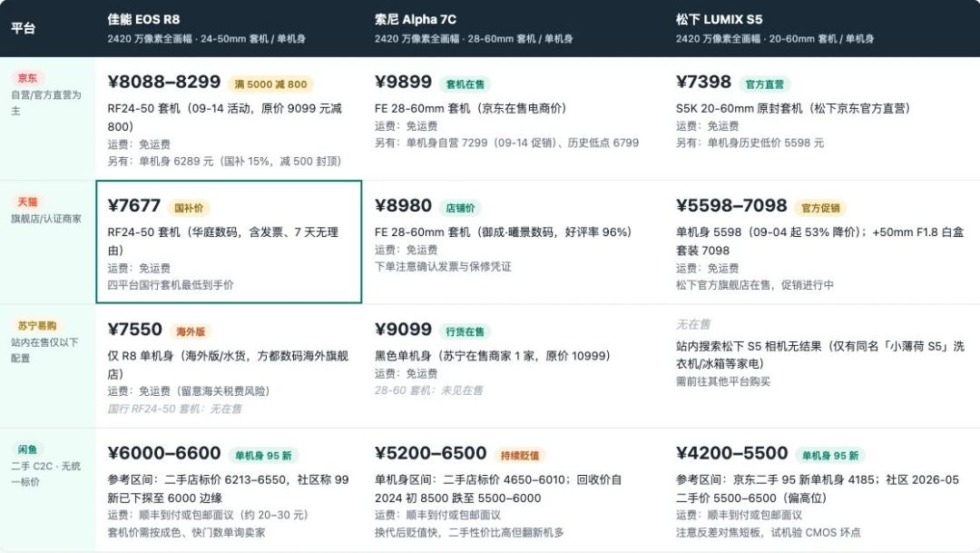
Task: Click the 套机价需按成色、快门数单询卖家 note
Action: [186, 533]
